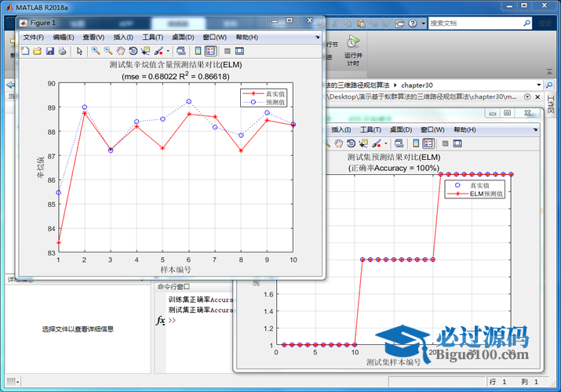The height and width of the screenshot is (392, 561).
Task: Open 工具(T) menu in Figure 1
Action: click(153, 37)
